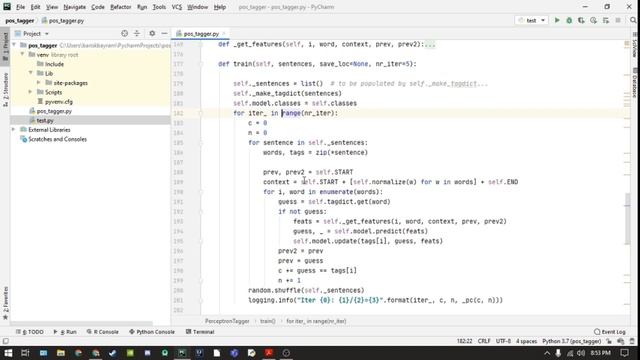Open the SciView side panel
This screenshot has height=360, width=640.
(x=635, y=46)
